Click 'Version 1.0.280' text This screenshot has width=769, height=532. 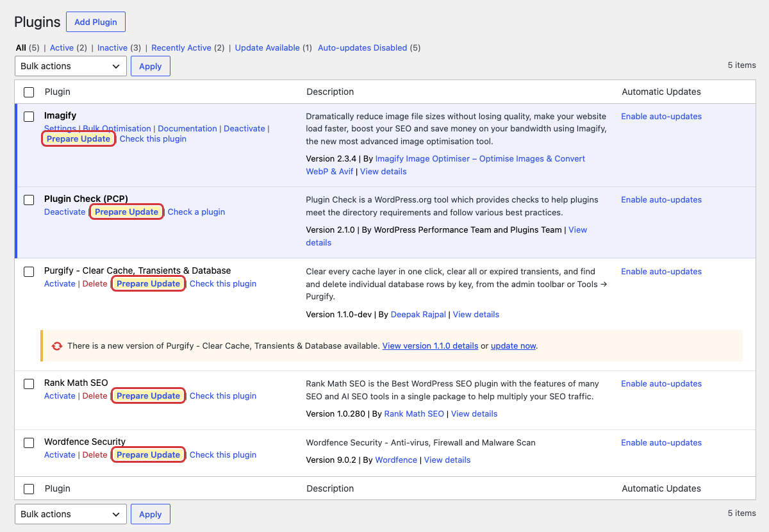(x=336, y=414)
